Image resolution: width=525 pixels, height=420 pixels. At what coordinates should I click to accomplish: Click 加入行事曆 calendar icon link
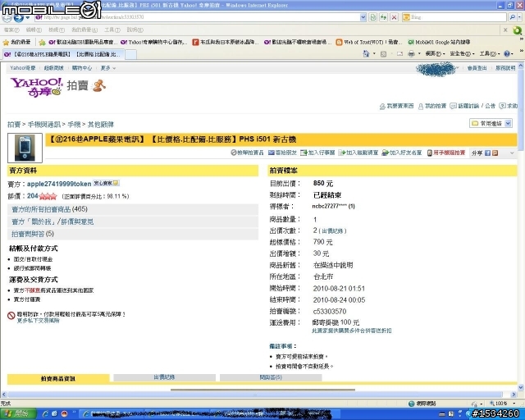pyautogui.click(x=317, y=153)
